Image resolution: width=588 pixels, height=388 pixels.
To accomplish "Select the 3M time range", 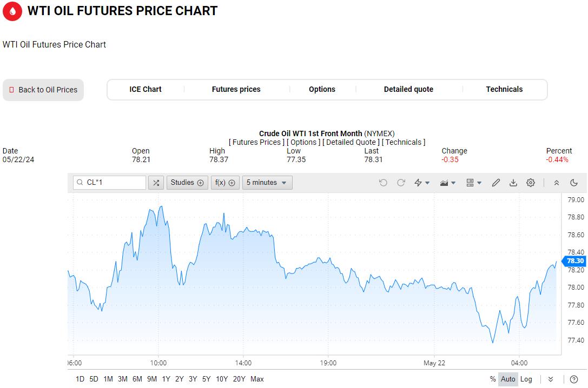I will point(123,379).
